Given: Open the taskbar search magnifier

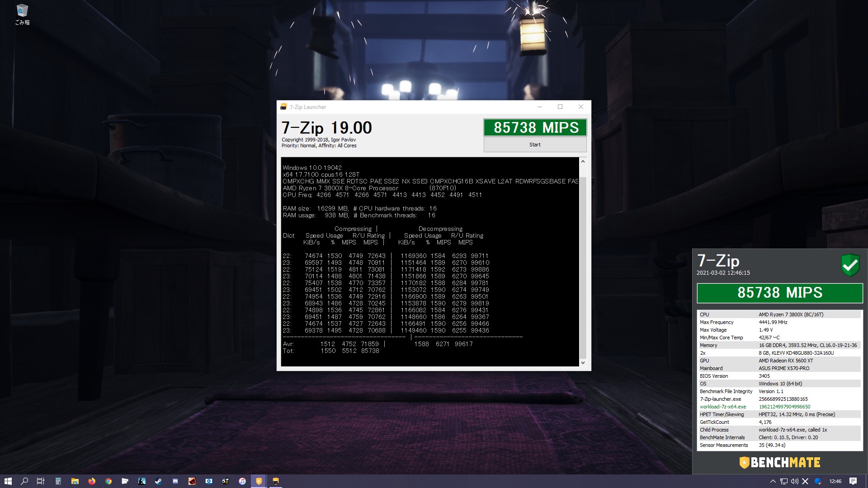Looking at the screenshot, I should point(24,481).
